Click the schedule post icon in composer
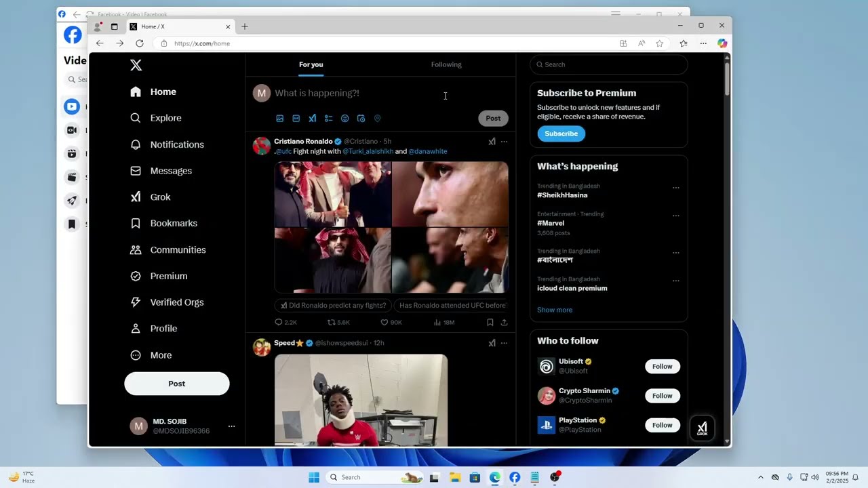Viewport: 868px width, 488px height. click(x=361, y=119)
